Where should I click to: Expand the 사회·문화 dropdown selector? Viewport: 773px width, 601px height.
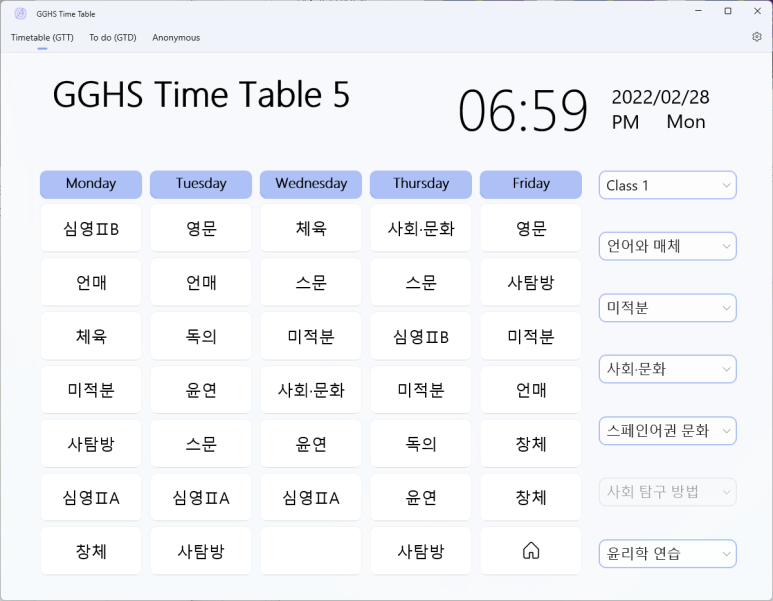click(x=668, y=369)
